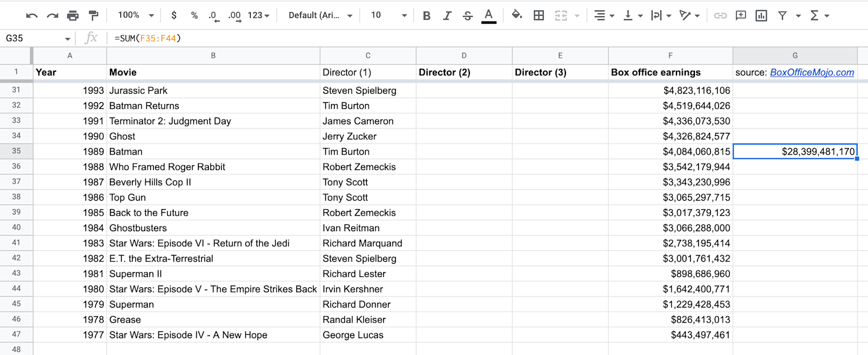Viewport: 868px width, 355px height.
Task: Expand filter views dropdown arrow
Action: [x=798, y=16]
